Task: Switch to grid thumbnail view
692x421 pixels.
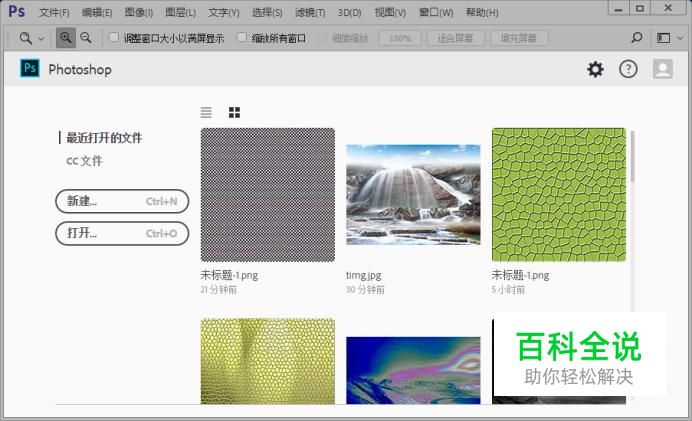Action: pyautogui.click(x=234, y=113)
